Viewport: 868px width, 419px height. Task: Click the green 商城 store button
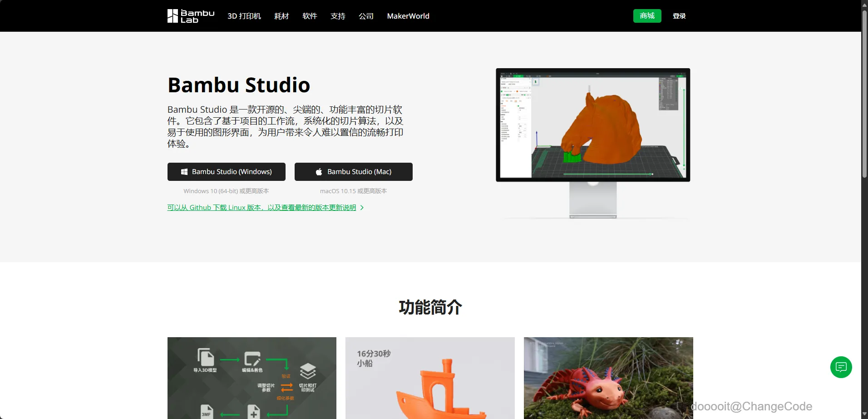pyautogui.click(x=647, y=16)
